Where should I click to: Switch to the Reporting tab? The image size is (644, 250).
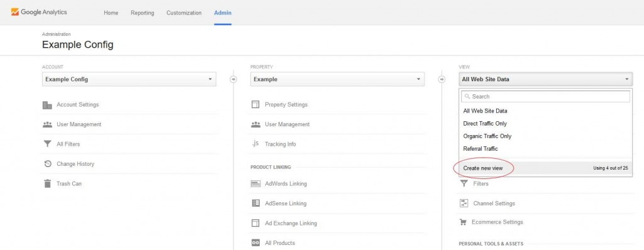(142, 13)
